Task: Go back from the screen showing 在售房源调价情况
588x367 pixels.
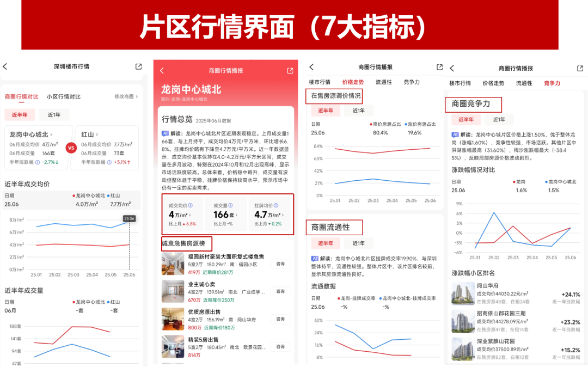Action: pyautogui.click(x=311, y=67)
